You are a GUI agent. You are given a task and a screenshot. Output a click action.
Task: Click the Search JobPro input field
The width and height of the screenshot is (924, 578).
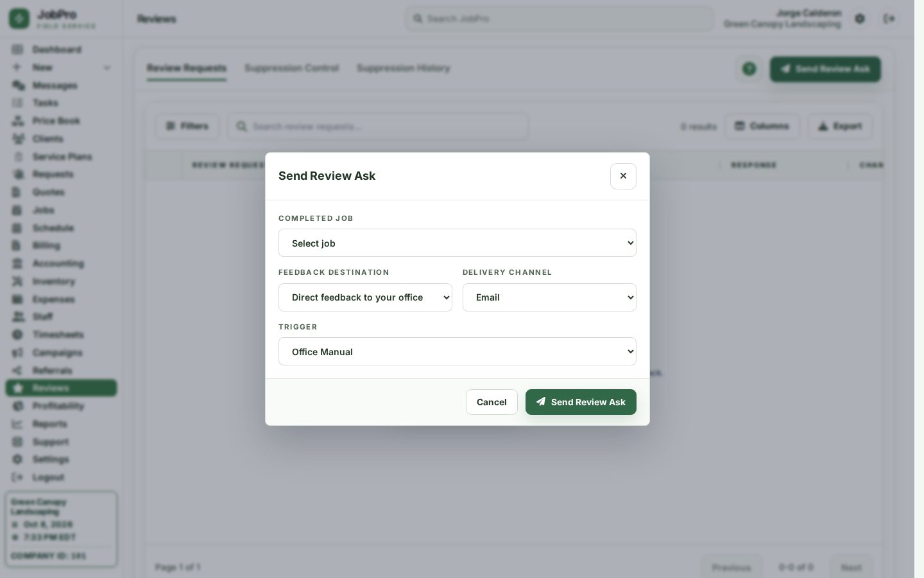(559, 19)
